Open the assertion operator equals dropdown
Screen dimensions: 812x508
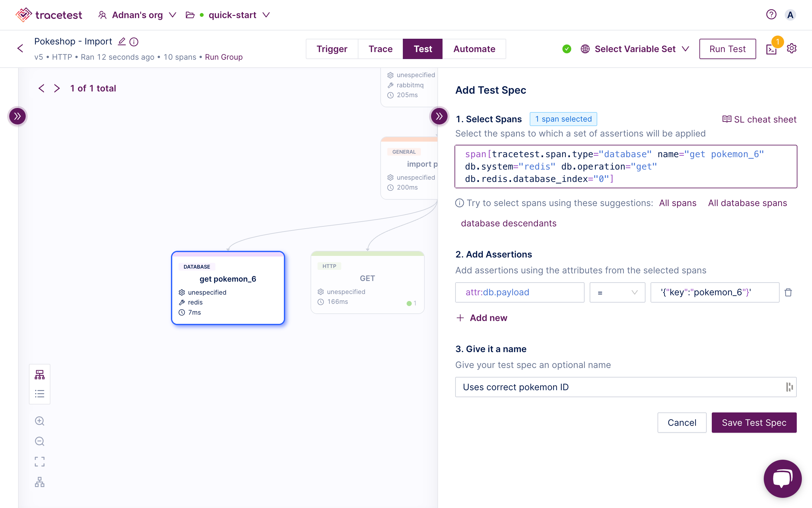617,292
